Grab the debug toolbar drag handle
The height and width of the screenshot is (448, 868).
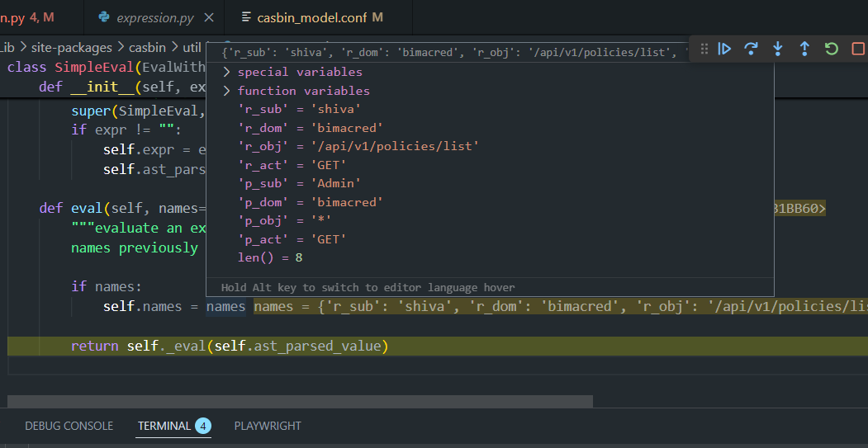coord(704,49)
